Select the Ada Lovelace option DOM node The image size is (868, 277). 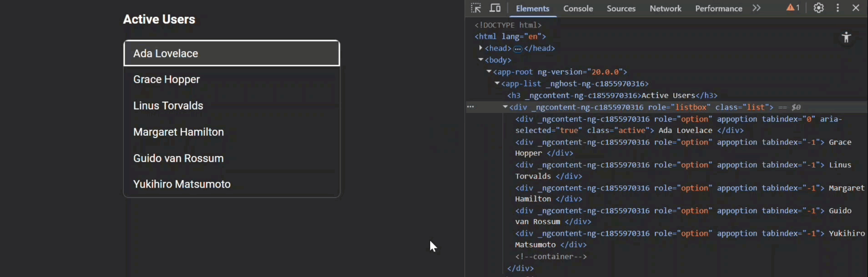(x=679, y=124)
